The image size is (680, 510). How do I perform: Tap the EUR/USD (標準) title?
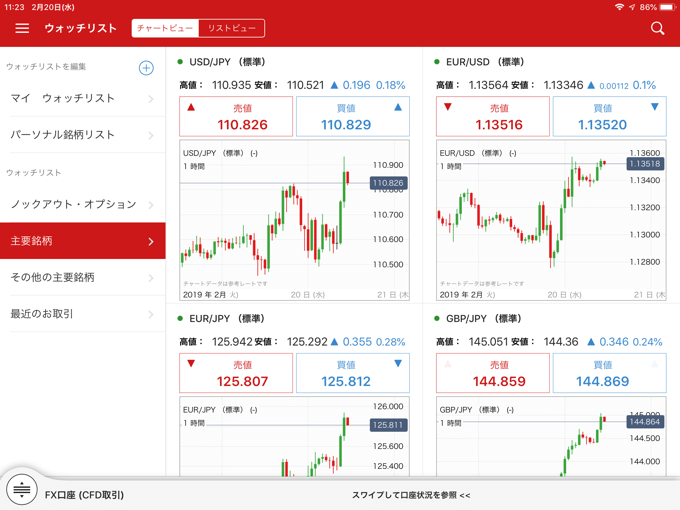pos(485,62)
